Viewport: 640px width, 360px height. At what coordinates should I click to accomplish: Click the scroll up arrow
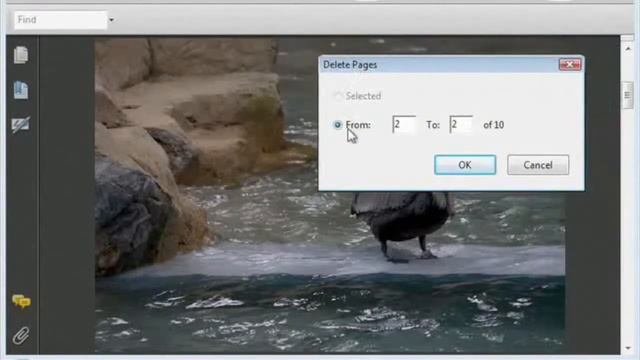[x=627, y=49]
